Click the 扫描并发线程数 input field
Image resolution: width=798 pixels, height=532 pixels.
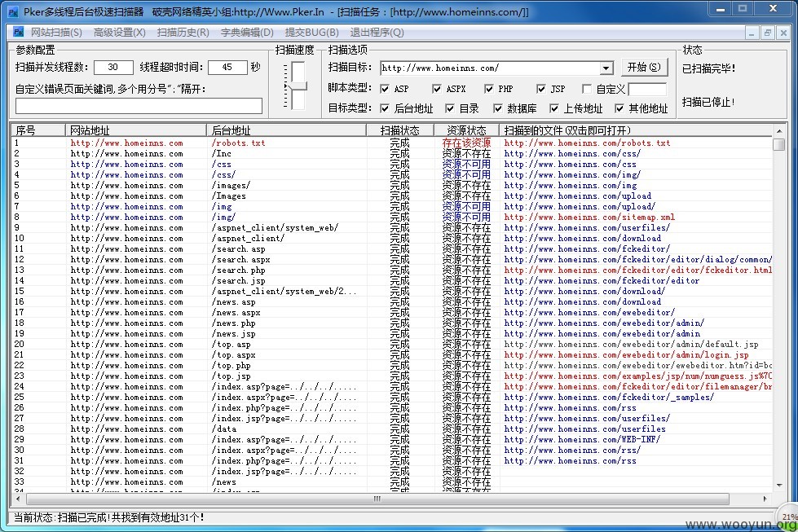[113, 67]
